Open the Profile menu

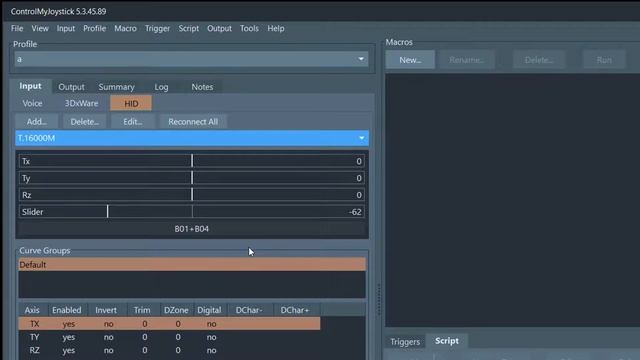point(94,28)
